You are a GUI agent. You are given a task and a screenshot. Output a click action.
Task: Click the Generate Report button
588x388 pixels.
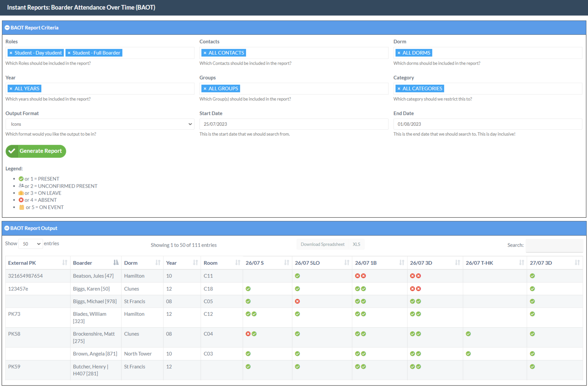pyautogui.click(x=36, y=151)
